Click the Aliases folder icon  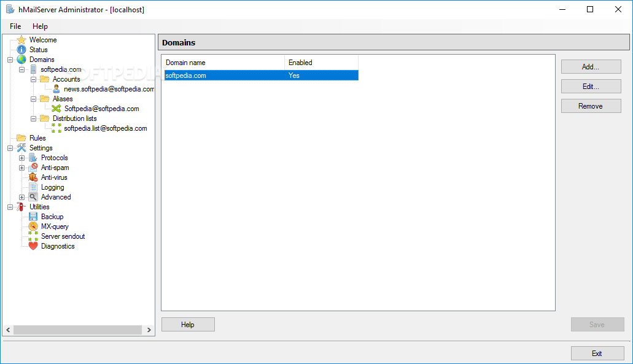[44, 99]
